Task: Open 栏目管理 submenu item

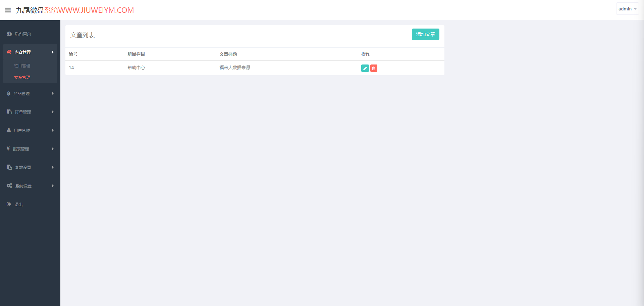Action: (x=22, y=66)
